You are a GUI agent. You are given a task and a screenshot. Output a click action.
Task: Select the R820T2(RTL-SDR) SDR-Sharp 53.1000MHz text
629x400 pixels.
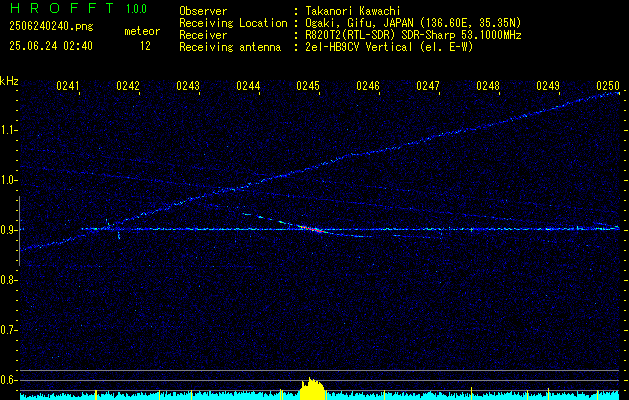click(x=413, y=35)
